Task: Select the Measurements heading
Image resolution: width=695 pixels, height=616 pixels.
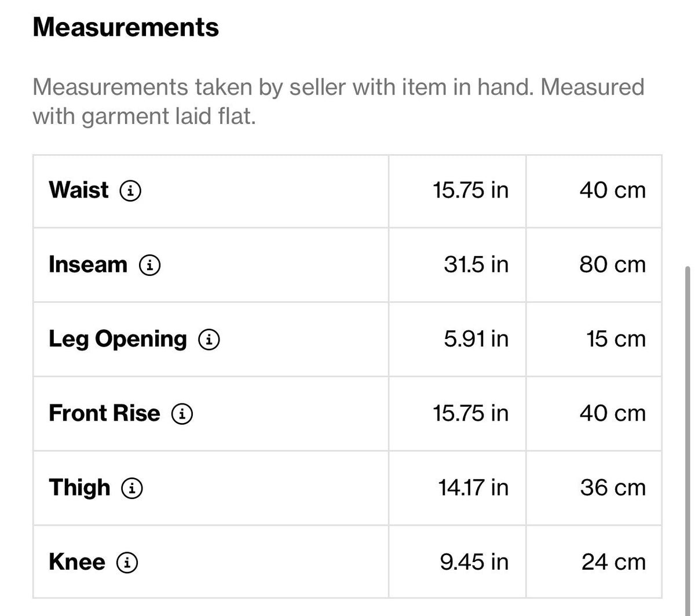Action: tap(126, 27)
